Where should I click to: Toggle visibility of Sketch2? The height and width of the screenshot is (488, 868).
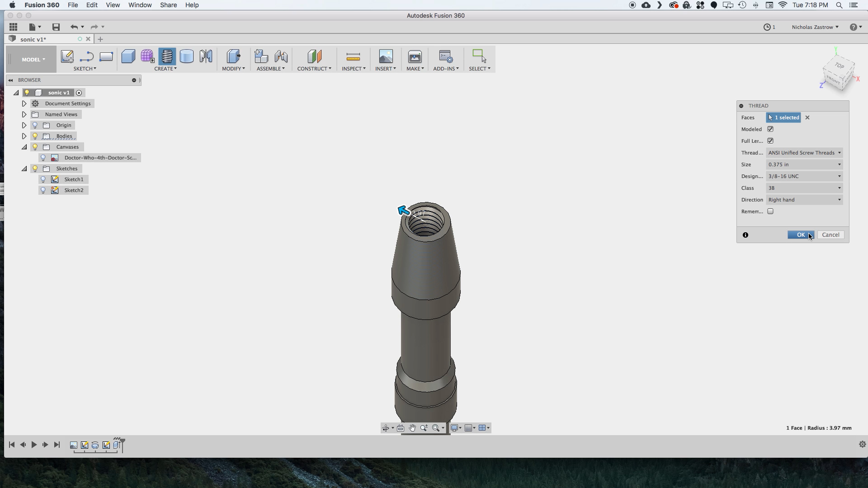[43, 190]
